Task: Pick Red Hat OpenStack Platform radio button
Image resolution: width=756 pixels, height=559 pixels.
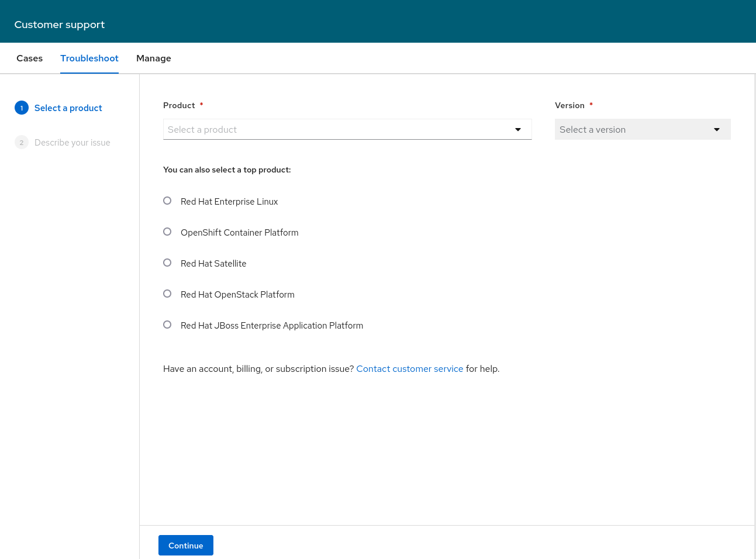Action: pyautogui.click(x=167, y=294)
